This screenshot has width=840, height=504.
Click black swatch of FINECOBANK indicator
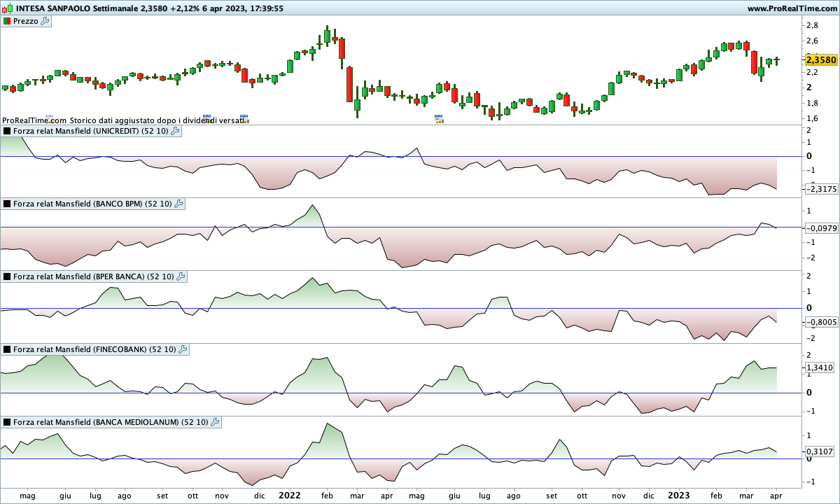click(7, 349)
